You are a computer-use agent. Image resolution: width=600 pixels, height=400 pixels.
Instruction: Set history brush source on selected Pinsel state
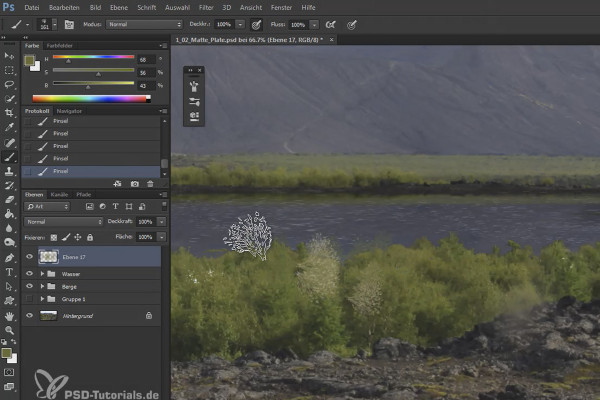[28, 171]
